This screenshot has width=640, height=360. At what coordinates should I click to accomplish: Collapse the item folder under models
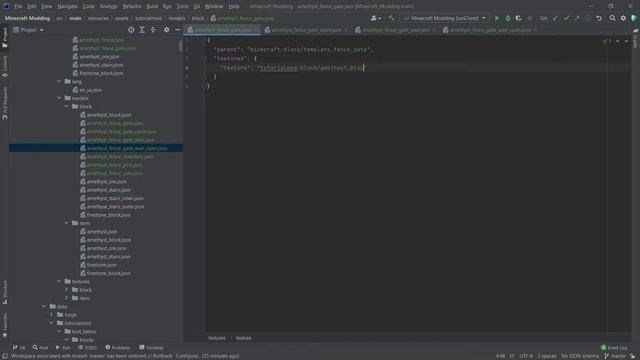[x=67, y=223]
